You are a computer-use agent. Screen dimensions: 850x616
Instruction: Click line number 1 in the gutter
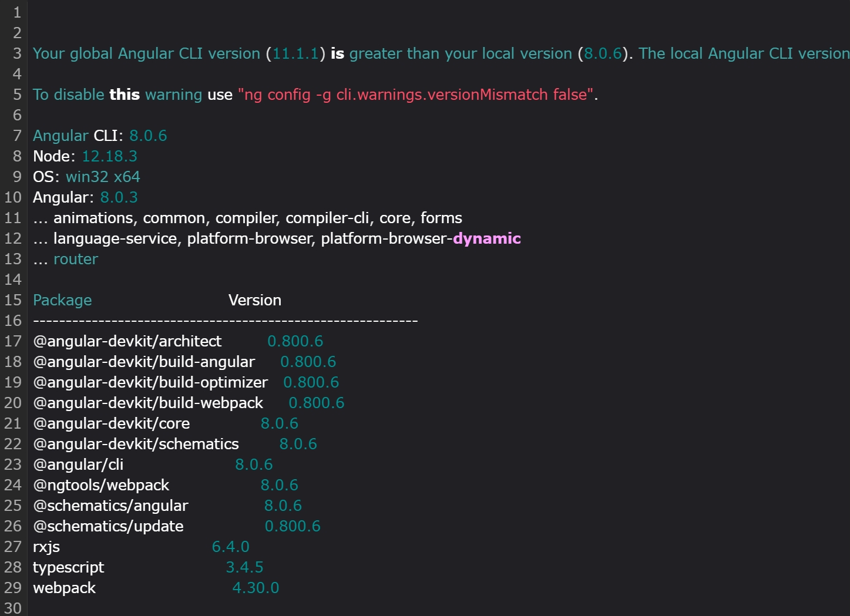17,12
